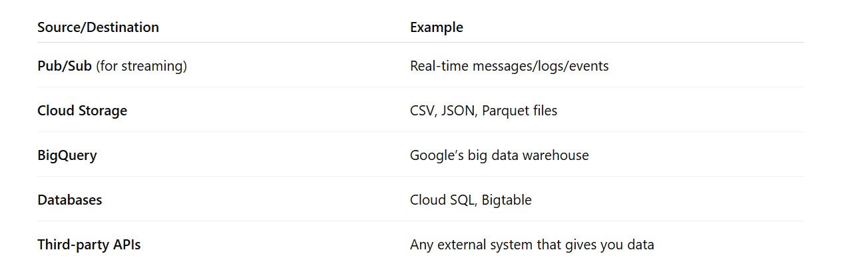Click the word JSON in the table

(459, 111)
